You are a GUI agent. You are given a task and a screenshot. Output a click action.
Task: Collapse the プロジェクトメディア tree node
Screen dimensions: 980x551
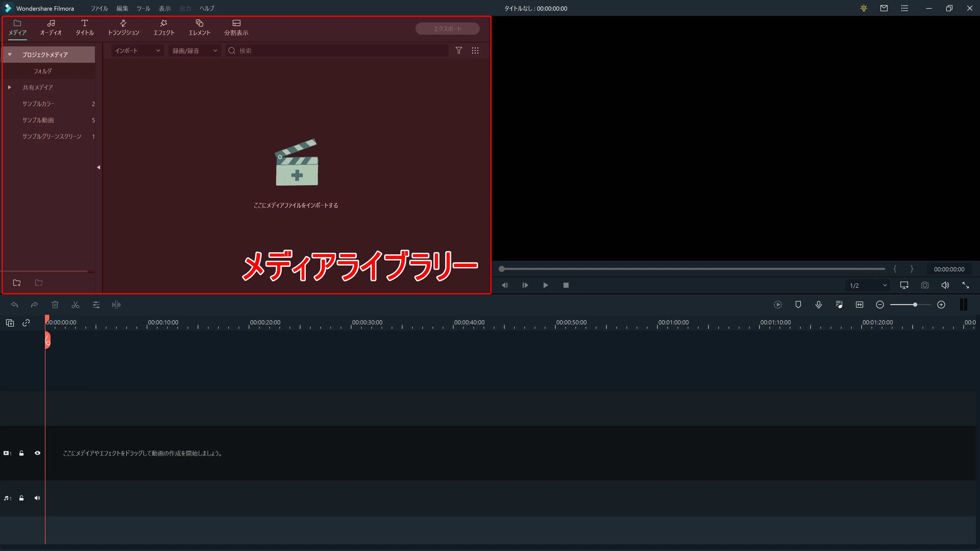click(x=9, y=55)
